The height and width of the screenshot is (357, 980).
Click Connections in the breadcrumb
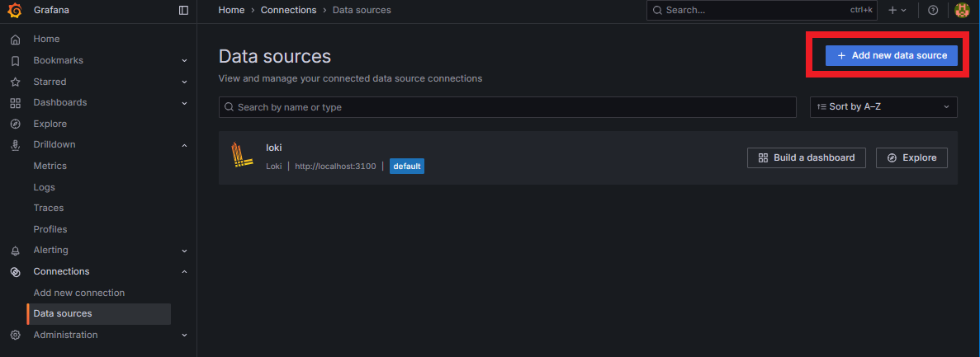coord(288,10)
